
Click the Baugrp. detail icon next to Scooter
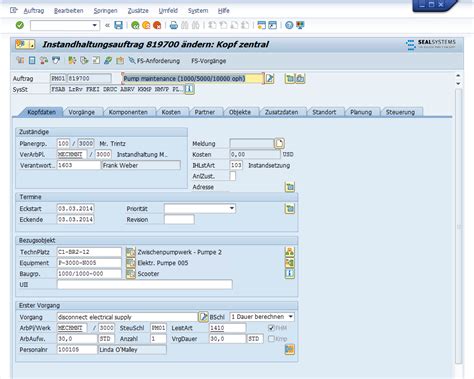[x=131, y=274]
